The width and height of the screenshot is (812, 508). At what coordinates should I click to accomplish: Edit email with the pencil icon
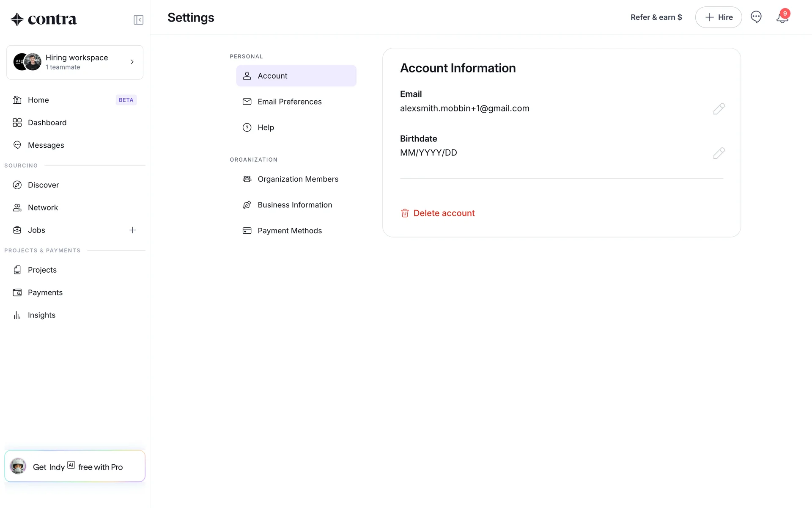click(x=719, y=109)
